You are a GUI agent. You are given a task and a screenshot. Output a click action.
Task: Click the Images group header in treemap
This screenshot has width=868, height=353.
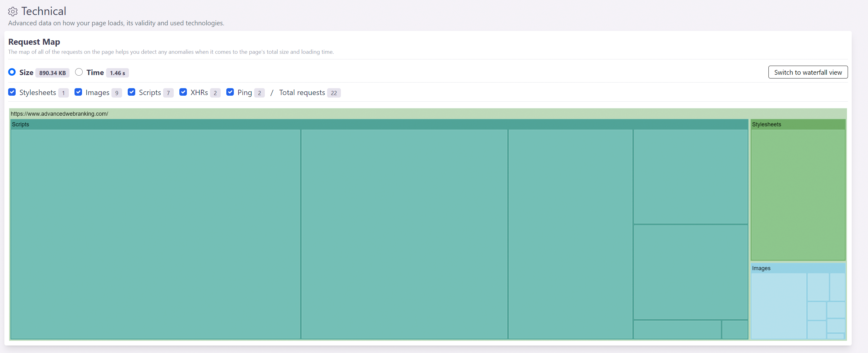[x=798, y=268]
